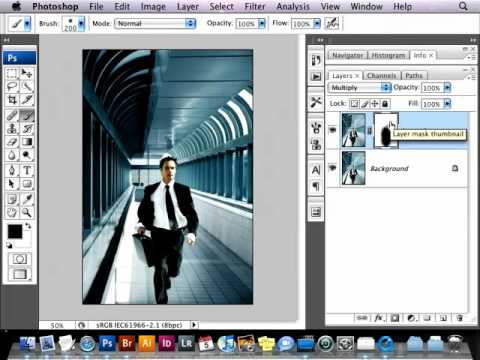Open the Character panel dock icon
Screen dimensions: 480x360
pyautogui.click(x=316, y=170)
